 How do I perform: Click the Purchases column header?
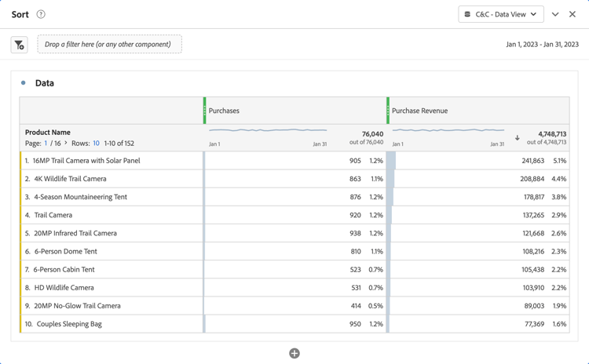point(225,111)
